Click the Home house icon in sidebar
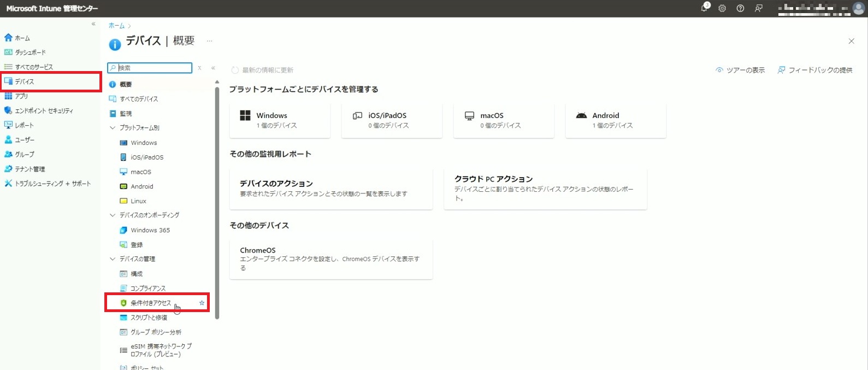The width and height of the screenshot is (868, 370). pos(8,38)
